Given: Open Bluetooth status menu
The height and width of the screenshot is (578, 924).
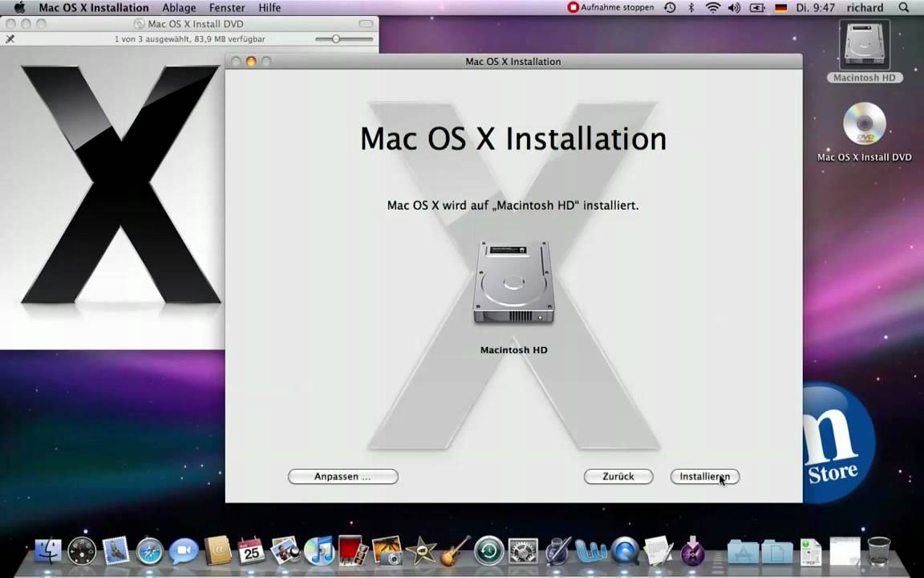Looking at the screenshot, I should (x=691, y=8).
